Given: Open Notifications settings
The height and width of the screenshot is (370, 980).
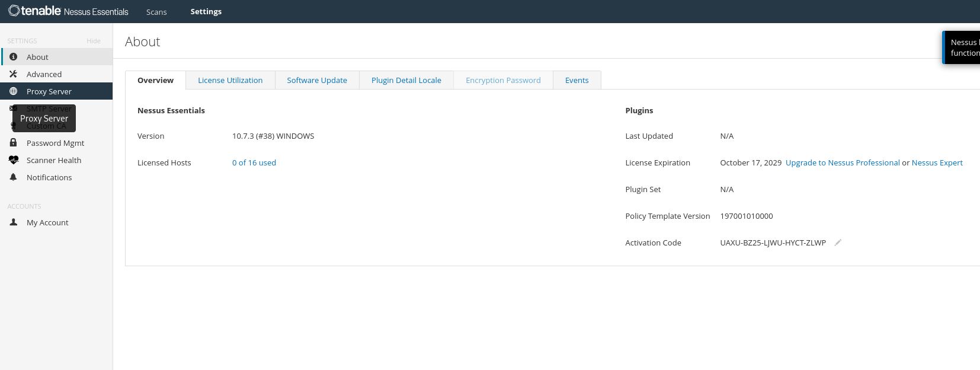Looking at the screenshot, I should (56, 177).
